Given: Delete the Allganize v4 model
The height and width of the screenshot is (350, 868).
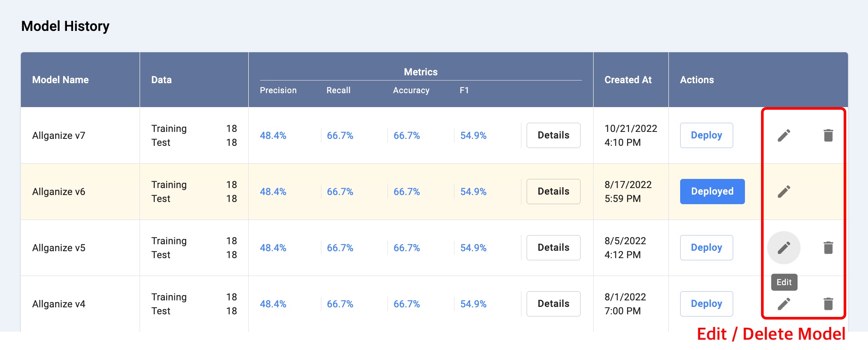Looking at the screenshot, I should [x=828, y=304].
